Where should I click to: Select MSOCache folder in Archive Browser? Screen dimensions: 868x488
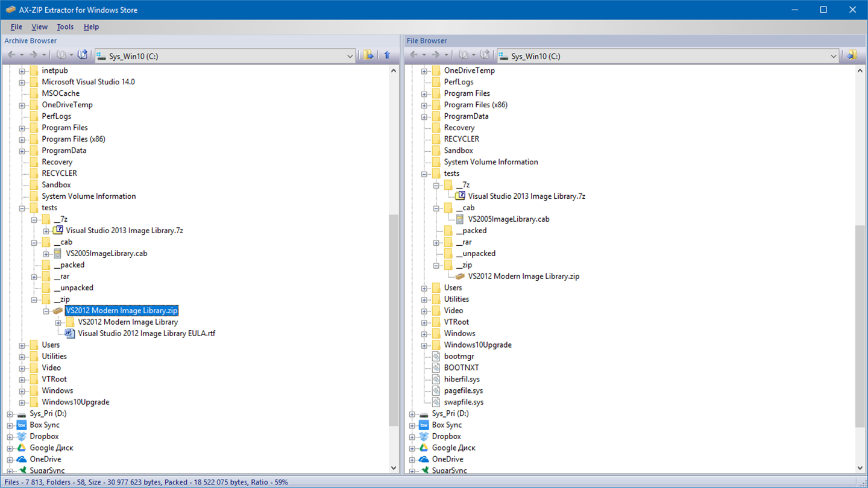[60, 93]
